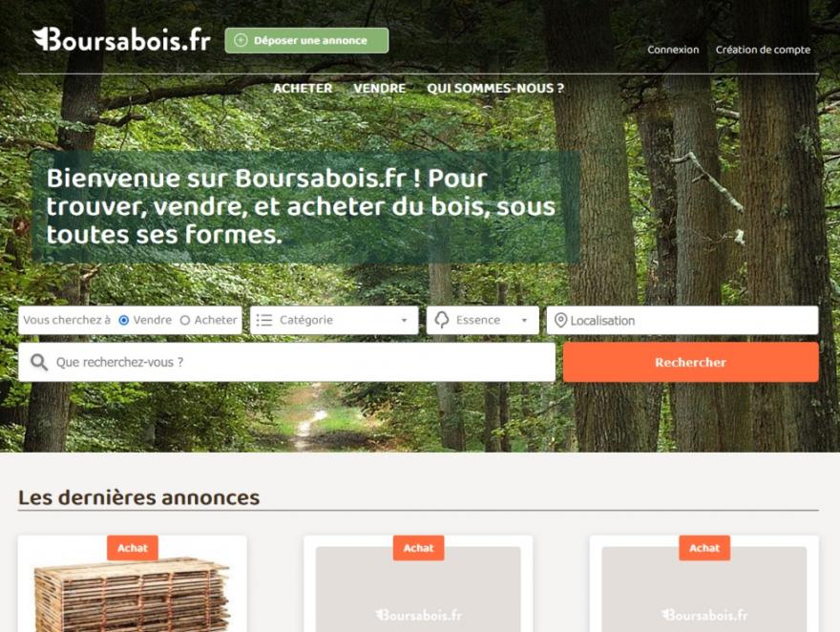Screen dimensions: 840x632
Task: Open the Connexion link
Action: [673, 50]
